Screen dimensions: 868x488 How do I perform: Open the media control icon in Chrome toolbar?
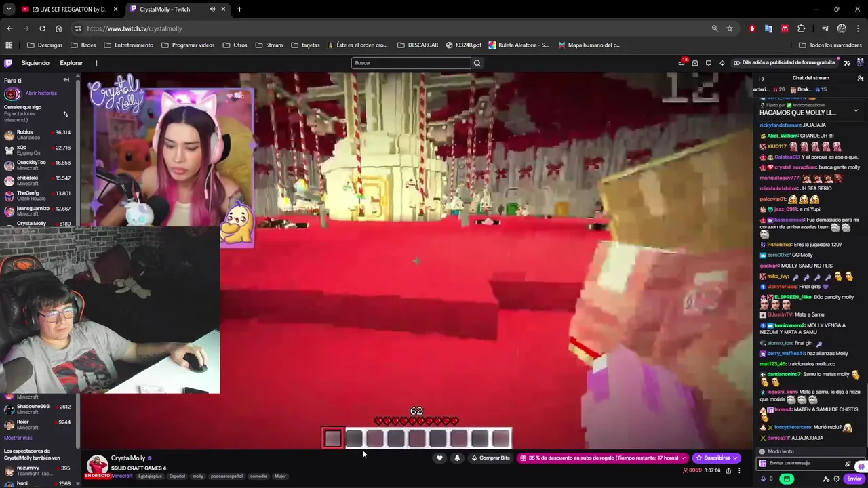825,28
